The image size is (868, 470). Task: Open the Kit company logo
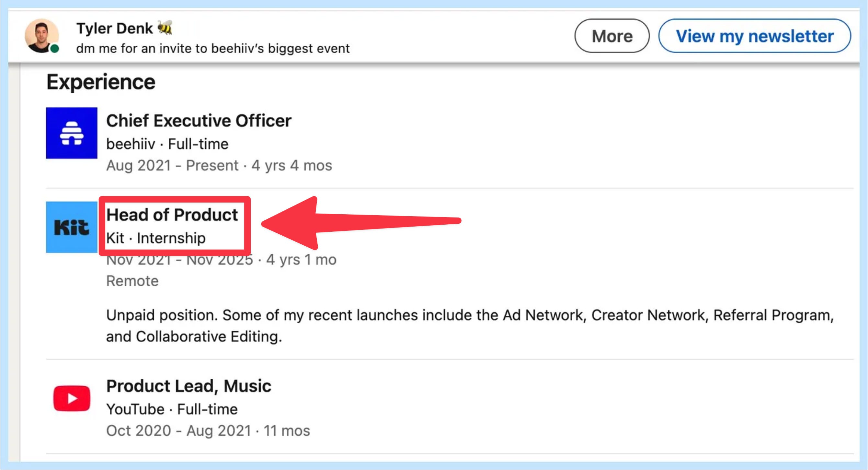[72, 227]
